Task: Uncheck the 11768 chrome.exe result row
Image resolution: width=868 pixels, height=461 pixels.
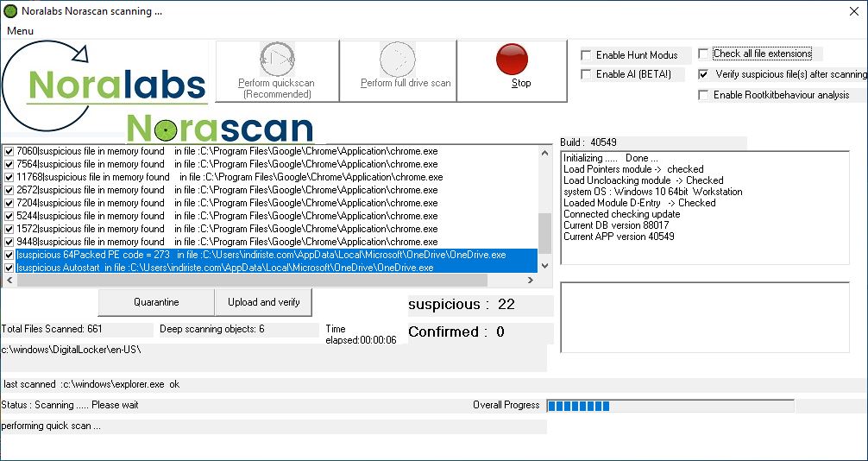Action: 9,177
